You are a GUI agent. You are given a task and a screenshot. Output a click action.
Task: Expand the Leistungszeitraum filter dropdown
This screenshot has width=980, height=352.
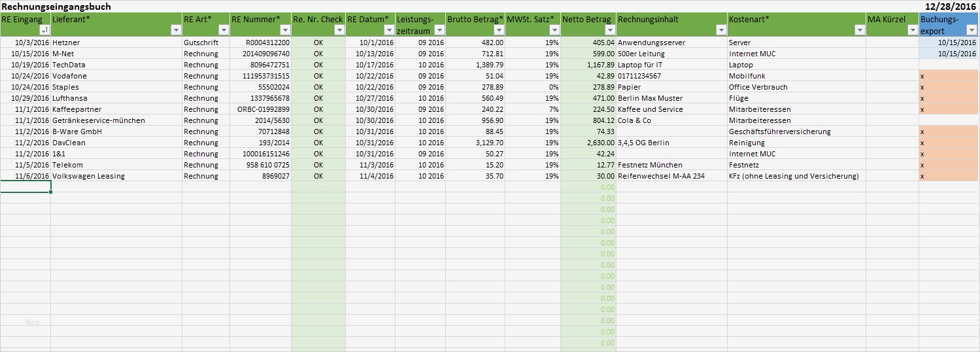[x=439, y=30]
